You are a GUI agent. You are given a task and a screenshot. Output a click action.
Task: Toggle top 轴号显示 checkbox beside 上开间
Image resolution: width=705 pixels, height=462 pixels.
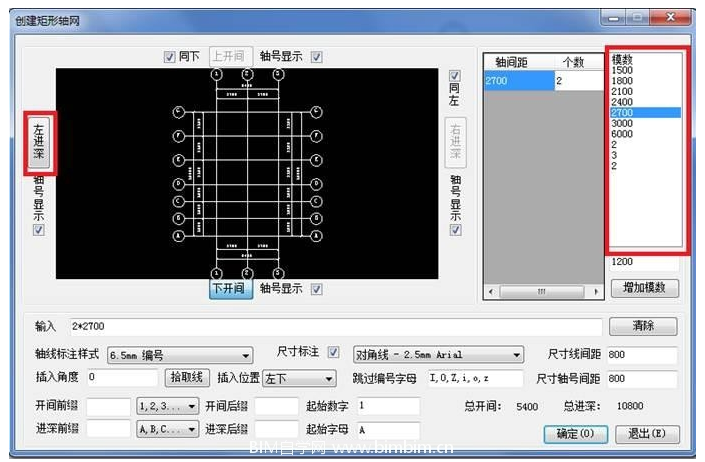point(317,57)
